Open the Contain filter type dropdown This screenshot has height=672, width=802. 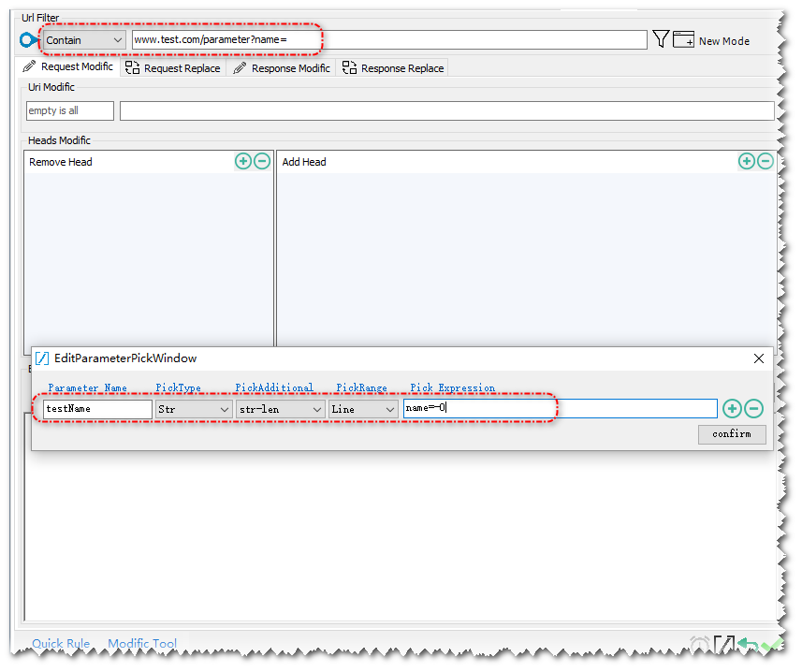[x=84, y=40]
